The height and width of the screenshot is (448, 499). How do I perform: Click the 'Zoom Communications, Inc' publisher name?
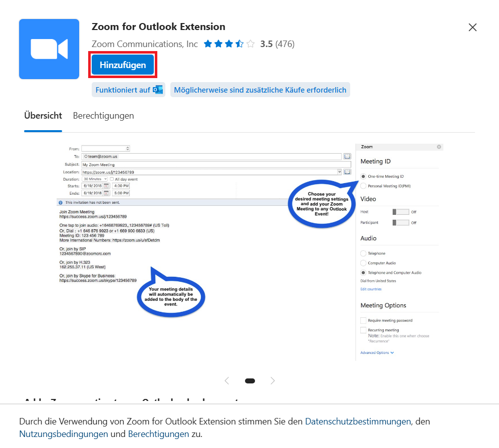[145, 44]
